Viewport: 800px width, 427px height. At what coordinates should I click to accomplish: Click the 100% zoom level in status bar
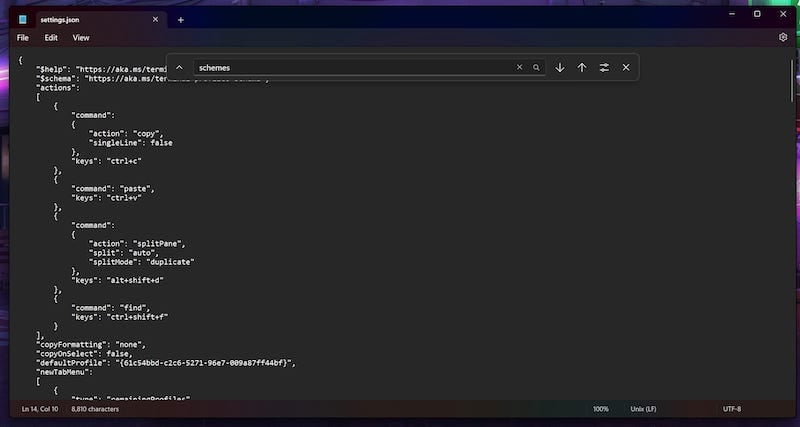click(x=601, y=409)
